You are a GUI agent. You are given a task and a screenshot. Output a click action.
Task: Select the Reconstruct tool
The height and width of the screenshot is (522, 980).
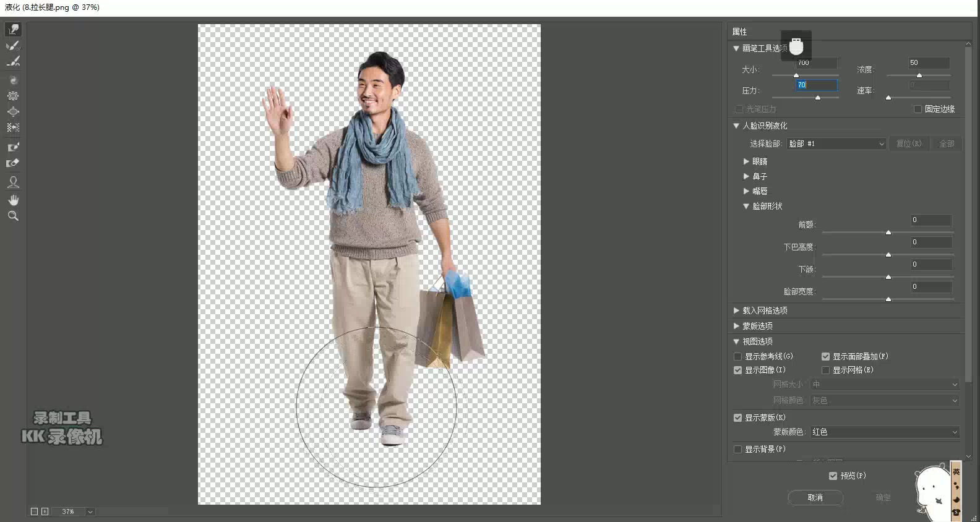pyautogui.click(x=13, y=45)
